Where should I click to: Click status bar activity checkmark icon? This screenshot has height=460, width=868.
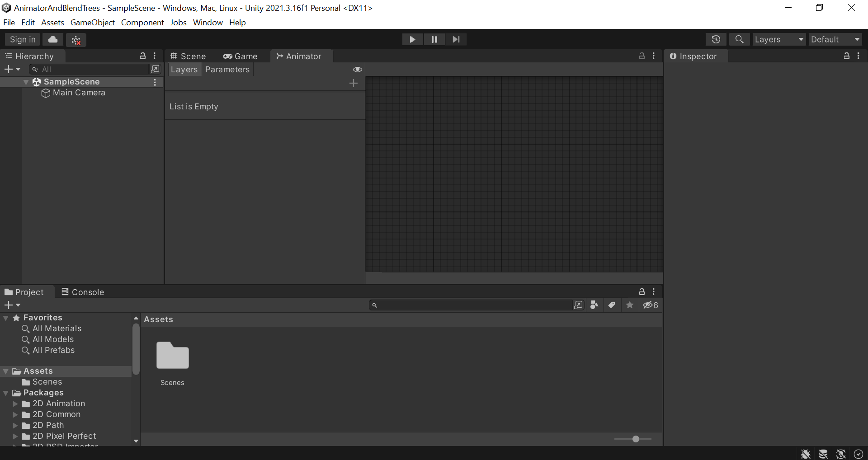859,454
